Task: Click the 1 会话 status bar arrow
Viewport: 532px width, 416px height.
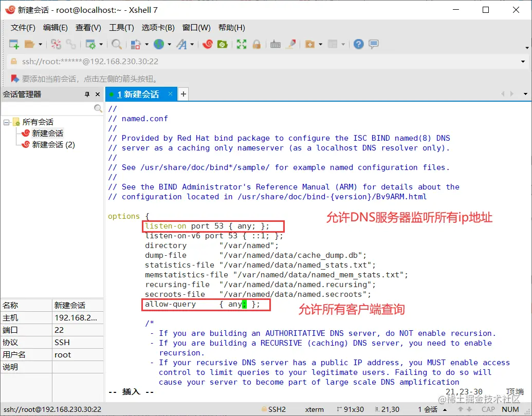Action: [x=445, y=409]
